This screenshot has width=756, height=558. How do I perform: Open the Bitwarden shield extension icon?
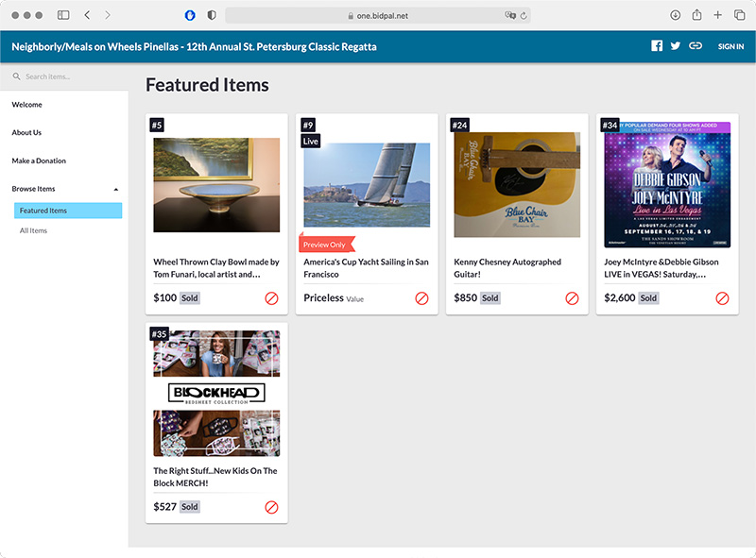pyautogui.click(x=190, y=15)
